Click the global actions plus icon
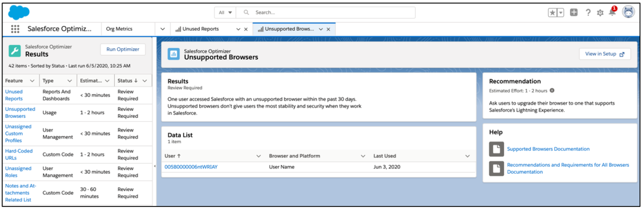This screenshot has height=210, width=644. [x=574, y=13]
